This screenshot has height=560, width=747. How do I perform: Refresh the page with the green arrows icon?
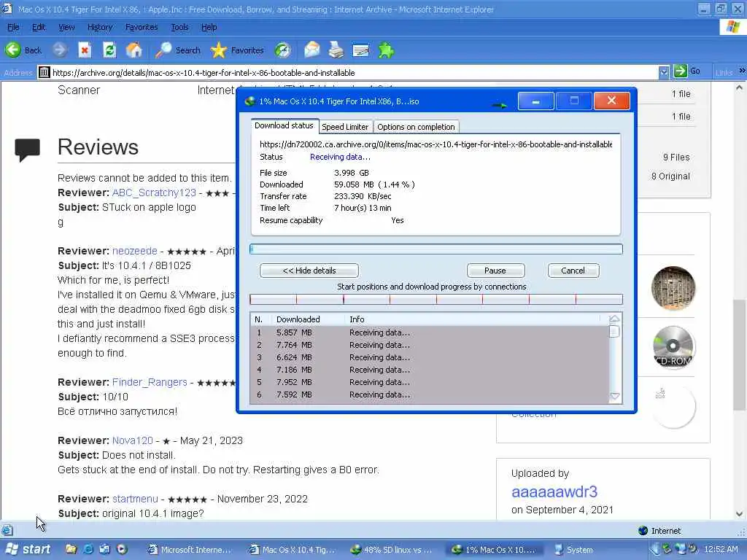[109, 50]
